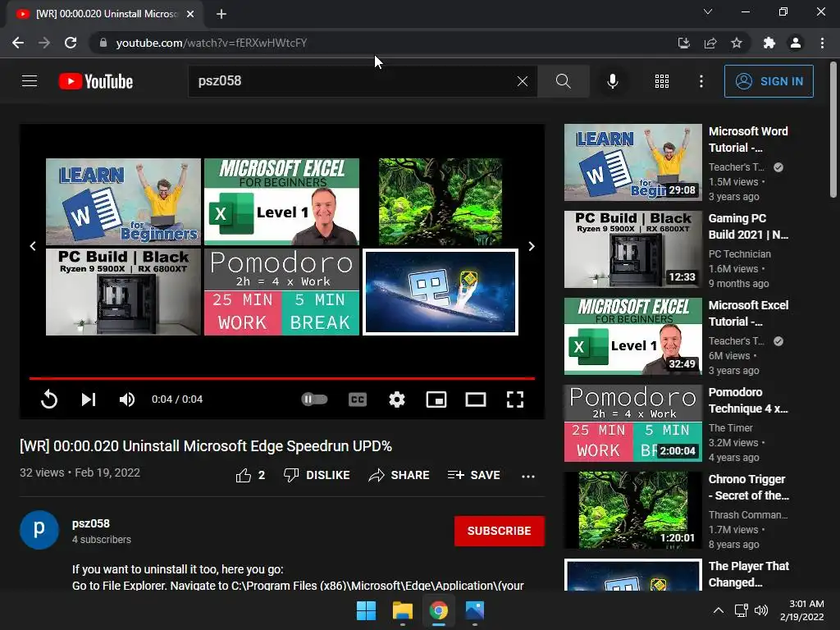Viewport: 840px width, 630px height.
Task: Enable miniplayer mode
Action: tap(436, 399)
